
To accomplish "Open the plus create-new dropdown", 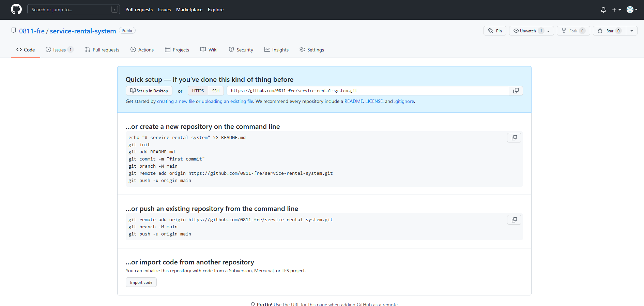I will [x=616, y=10].
